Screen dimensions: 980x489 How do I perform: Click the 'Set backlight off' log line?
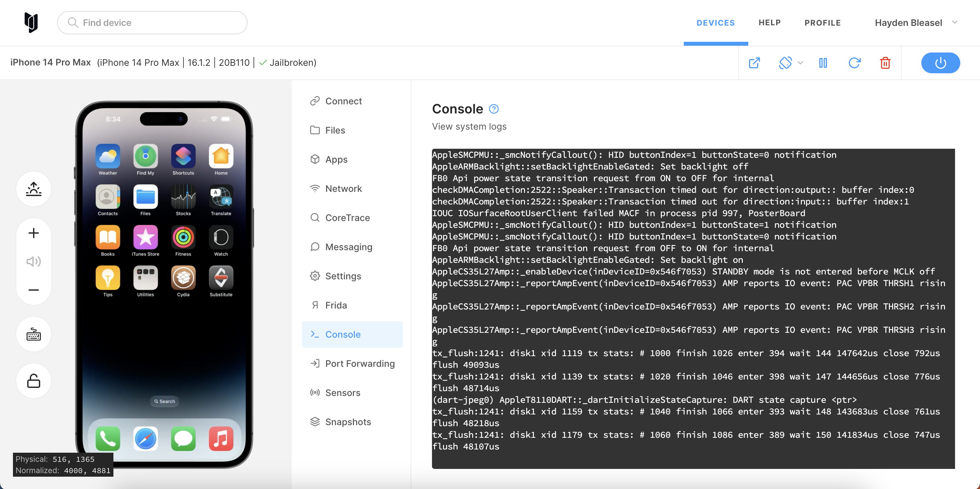[x=590, y=167]
